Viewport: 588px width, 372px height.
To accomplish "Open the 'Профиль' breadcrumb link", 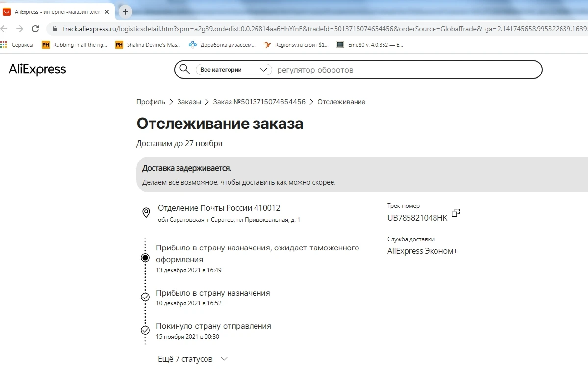I will tap(151, 102).
